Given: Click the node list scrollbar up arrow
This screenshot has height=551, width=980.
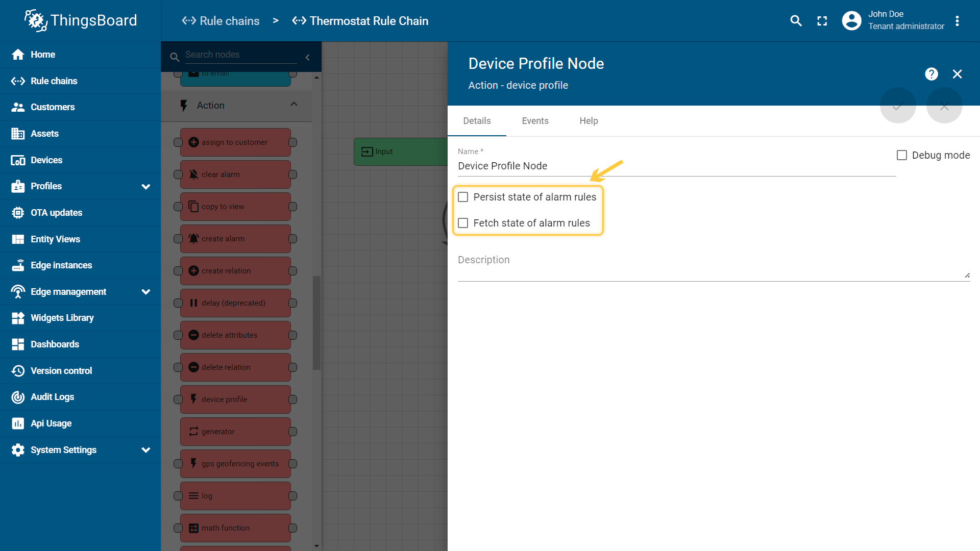Looking at the screenshot, I should (316, 78).
